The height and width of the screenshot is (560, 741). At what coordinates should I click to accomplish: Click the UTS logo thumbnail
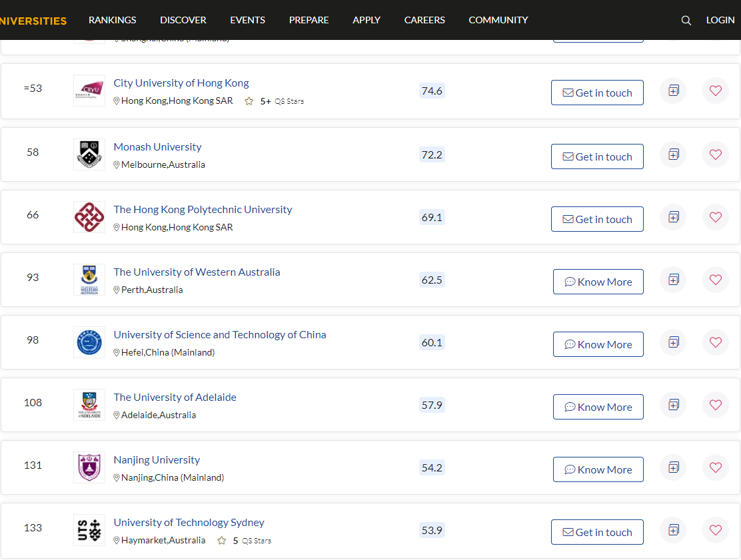[89, 530]
